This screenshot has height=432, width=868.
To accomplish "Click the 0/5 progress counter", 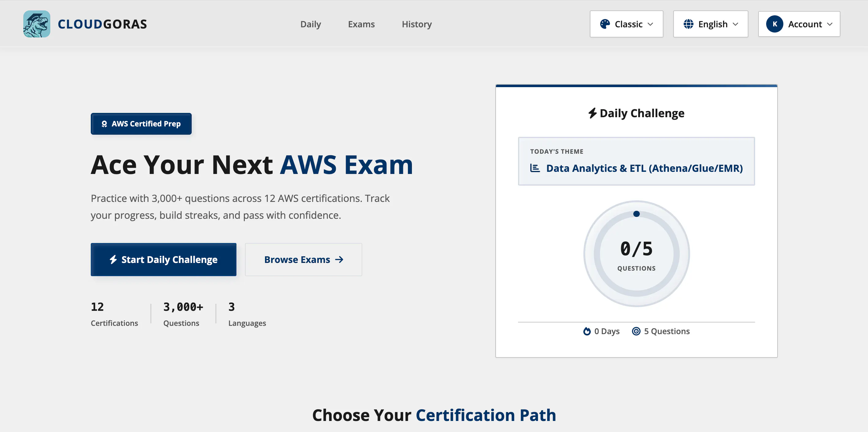I will click(636, 249).
